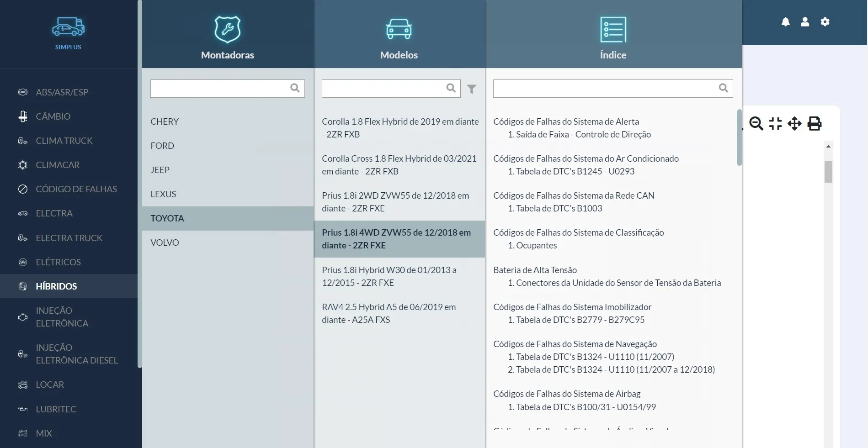The image size is (868, 448).
Task: Click the SIMPLUS logo
Action: [x=68, y=33]
